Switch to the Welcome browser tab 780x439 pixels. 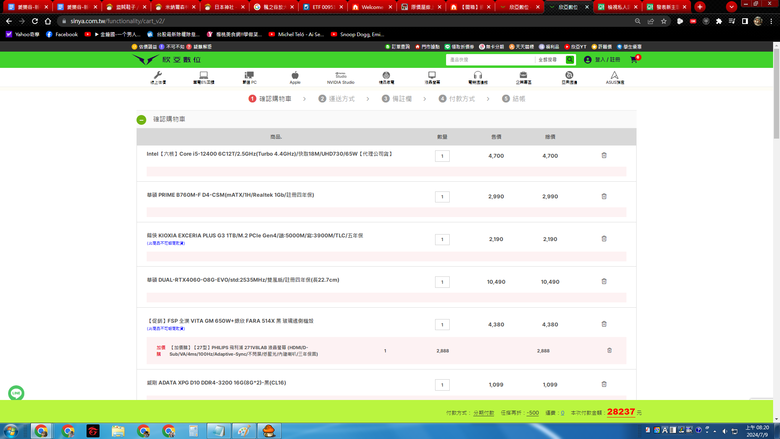coord(372,7)
